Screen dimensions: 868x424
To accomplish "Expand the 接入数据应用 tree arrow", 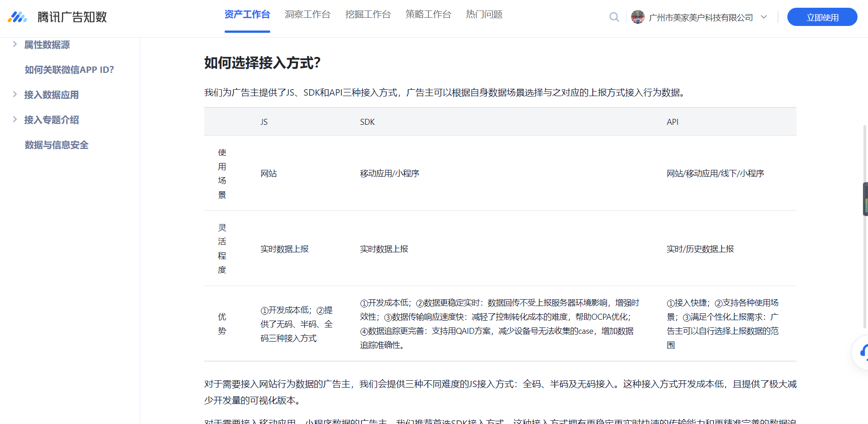I will [15, 94].
